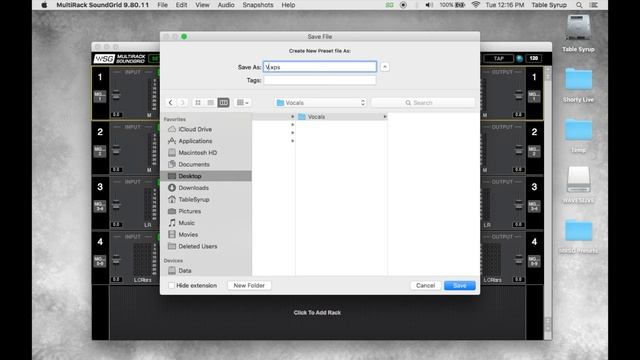This screenshot has height=360, width=640.
Task: Collapse the dialog with the arrow beside Save As
Action: [384, 67]
